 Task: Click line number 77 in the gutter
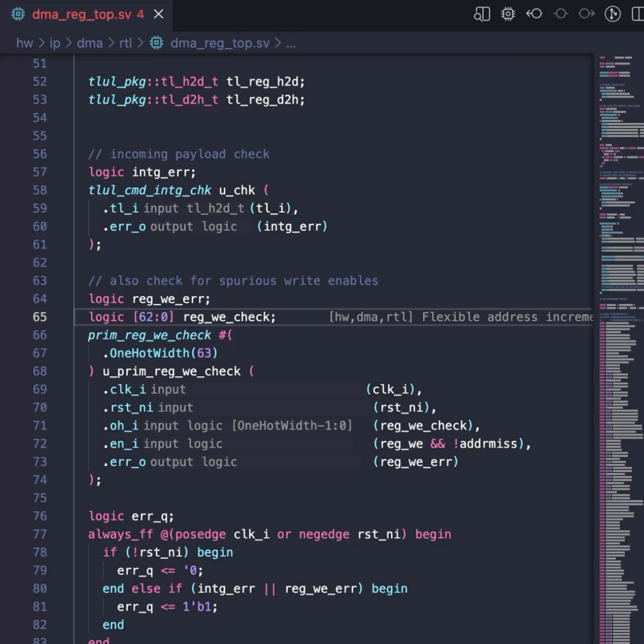40,534
